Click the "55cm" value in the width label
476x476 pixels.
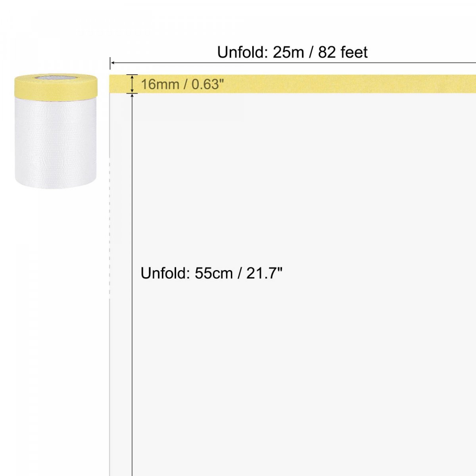coord(213,273)
